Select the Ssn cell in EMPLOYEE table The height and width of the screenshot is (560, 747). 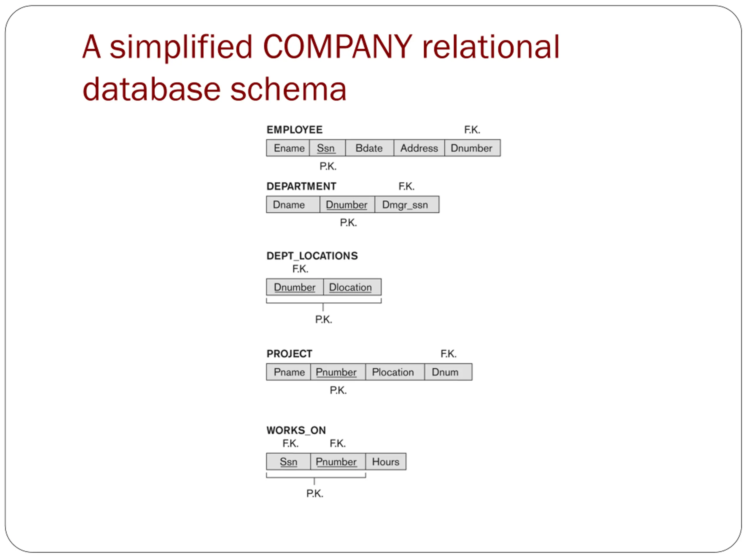(x=328, y=148)
